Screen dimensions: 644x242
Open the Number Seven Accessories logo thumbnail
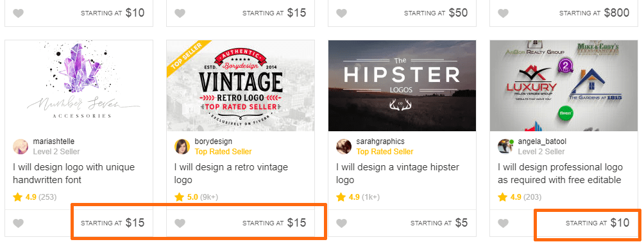point(79,85)
